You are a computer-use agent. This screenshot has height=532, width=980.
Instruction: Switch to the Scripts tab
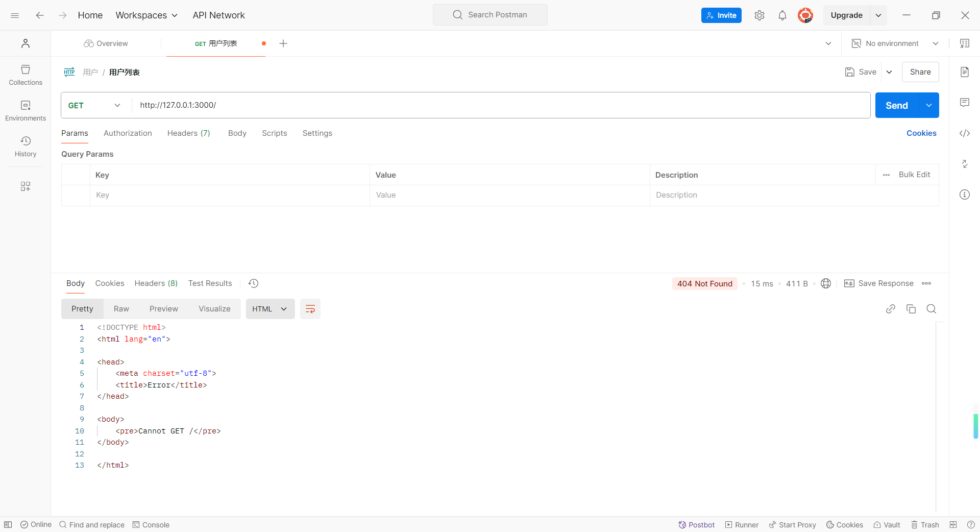(275, 133)
